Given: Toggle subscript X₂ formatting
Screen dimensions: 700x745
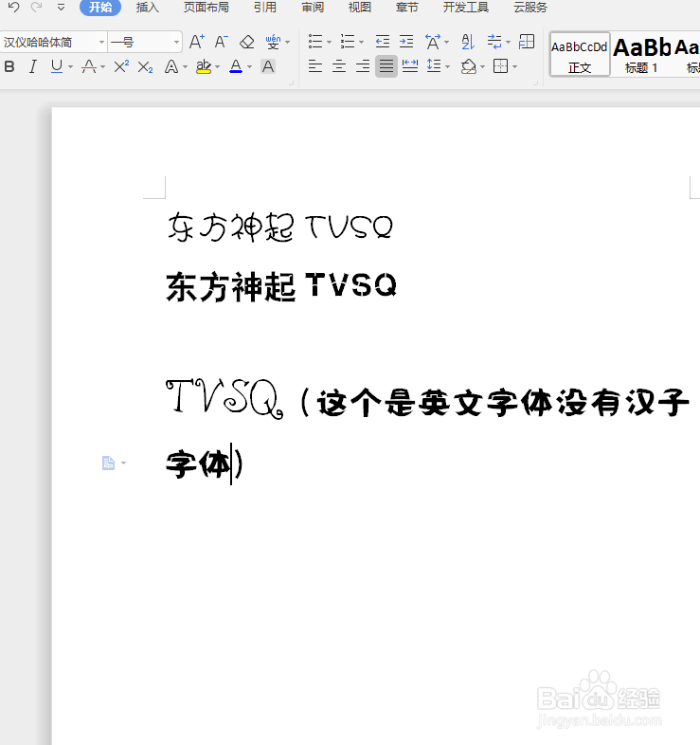Looking at the screenshot, I should pos(145,67).
